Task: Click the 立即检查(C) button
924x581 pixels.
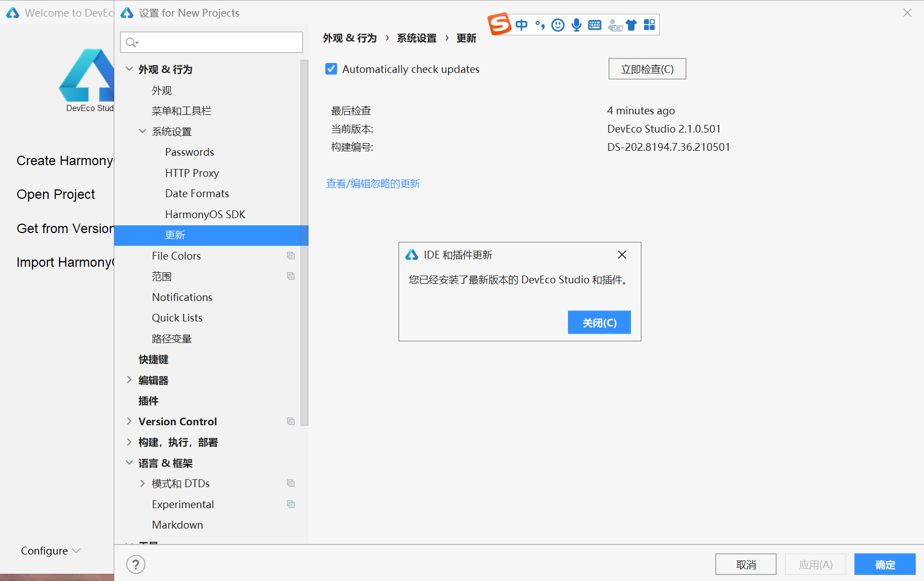Action: 647,69
